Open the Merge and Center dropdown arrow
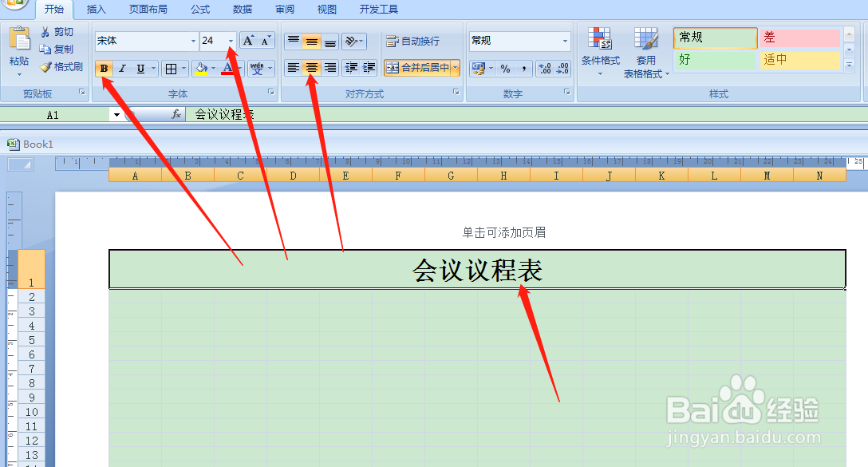This screenshot has width=868, height=467. pos(455,68)
